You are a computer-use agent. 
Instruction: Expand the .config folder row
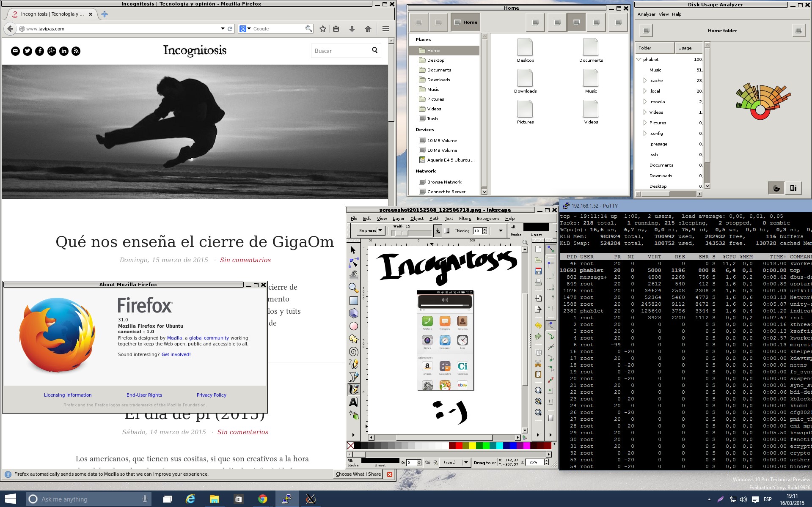[x=645, y=133]
